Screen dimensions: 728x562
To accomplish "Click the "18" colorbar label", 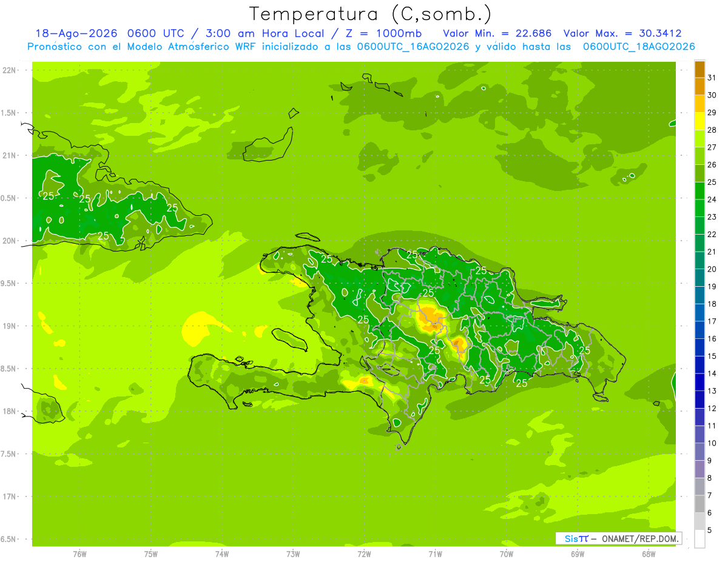I will pos(712,304).
